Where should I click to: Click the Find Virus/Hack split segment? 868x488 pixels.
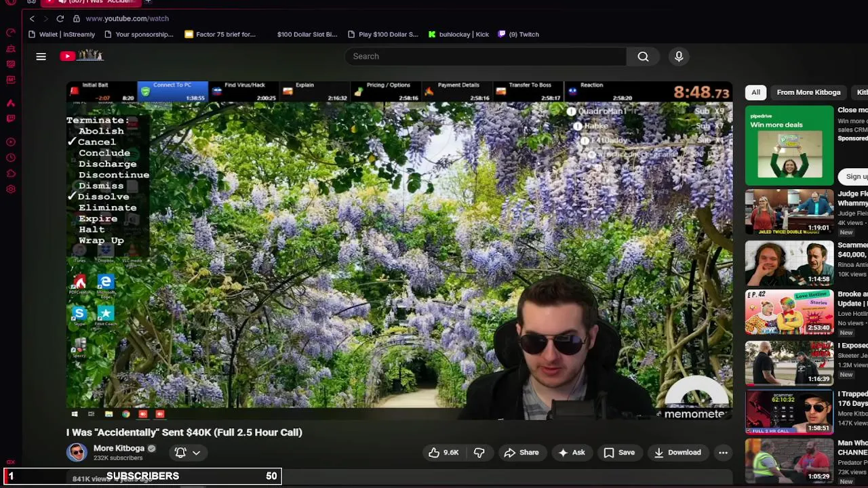(244, 91)
